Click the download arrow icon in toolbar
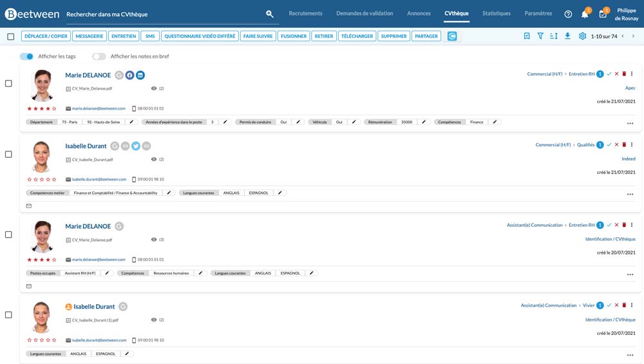 (x=567, y=36)
